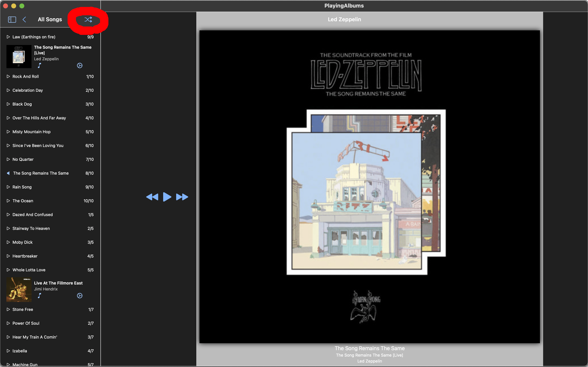Play Whole Lotta Love using triangle icon
Viewport: 588px width, 367px height.
pyautogui.click(x=8, y=270)
